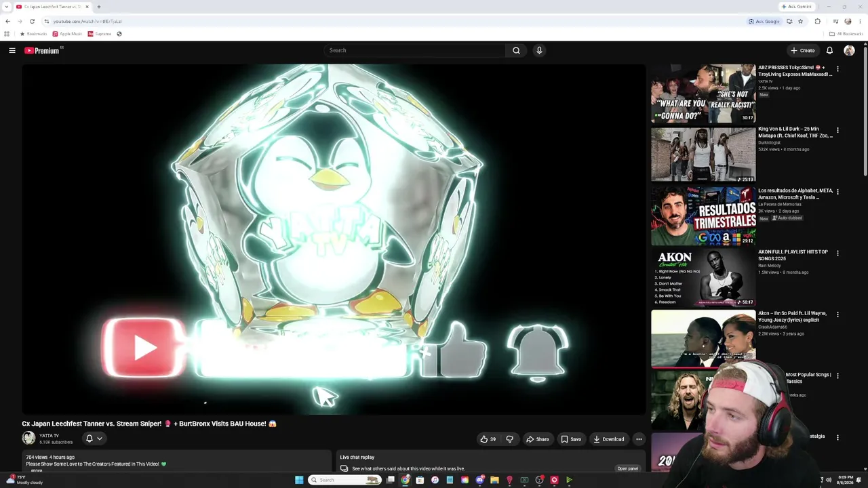868x488 pixels.
Task: Open the All Bookmarks folder
Action: [x=845, y=34]
